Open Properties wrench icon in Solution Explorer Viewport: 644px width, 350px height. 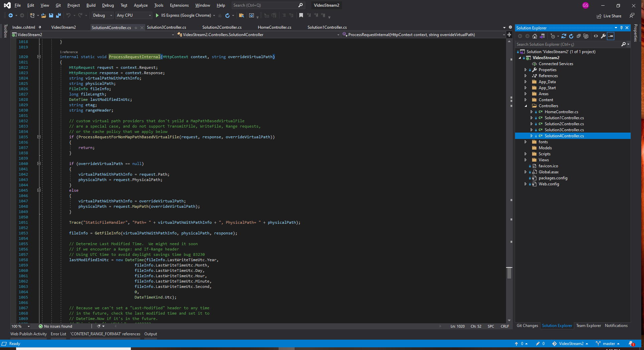click(x=603, y=36)
